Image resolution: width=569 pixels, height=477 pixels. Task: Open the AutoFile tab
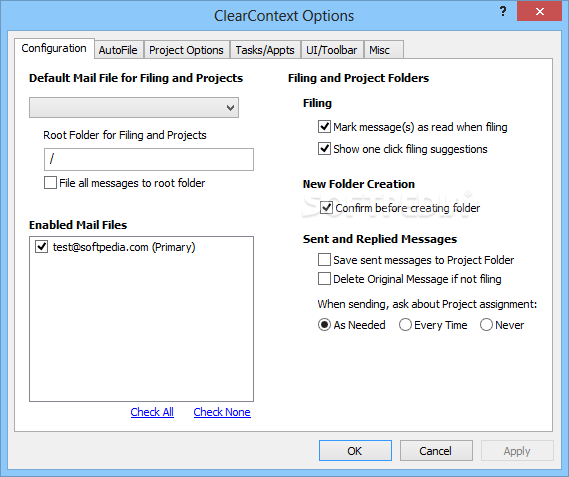click(118, 50)
